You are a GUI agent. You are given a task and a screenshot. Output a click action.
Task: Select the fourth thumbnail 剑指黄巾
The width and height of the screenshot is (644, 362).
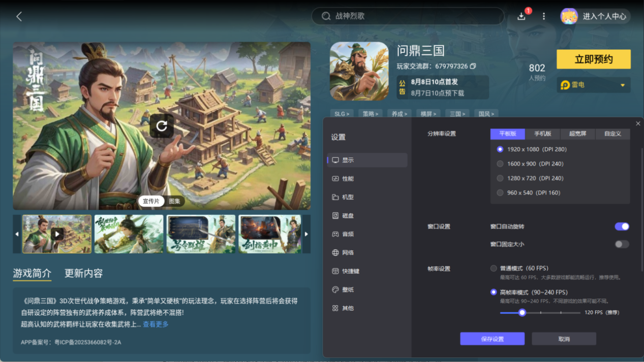point(270,234)
